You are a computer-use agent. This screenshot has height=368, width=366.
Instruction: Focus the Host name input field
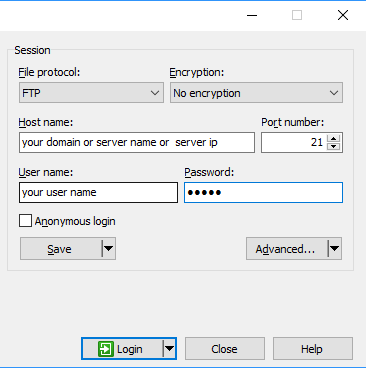(x=137, y=143)
